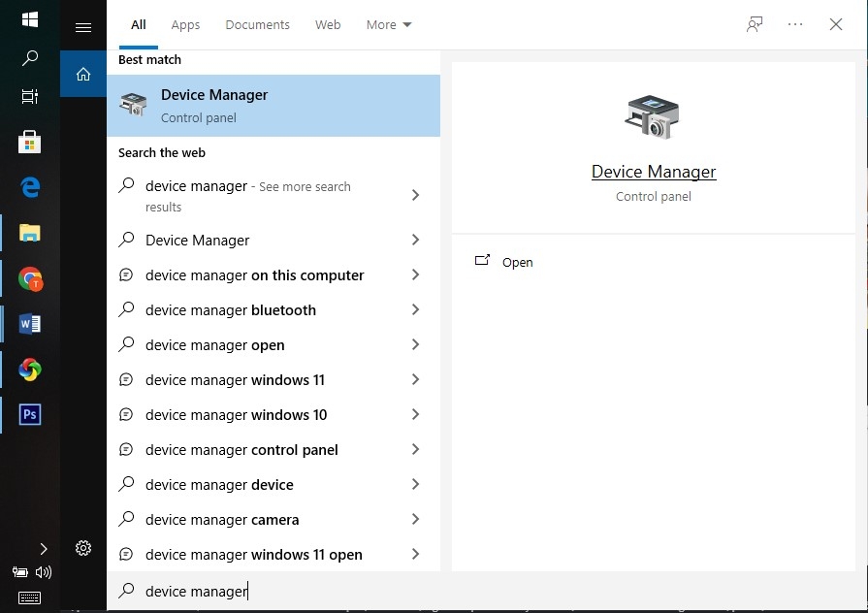The width and height of the screenshot is (868, 613).
Task: Launch Microsoft Store from the taskbar
Action: (x=30, y=143)
